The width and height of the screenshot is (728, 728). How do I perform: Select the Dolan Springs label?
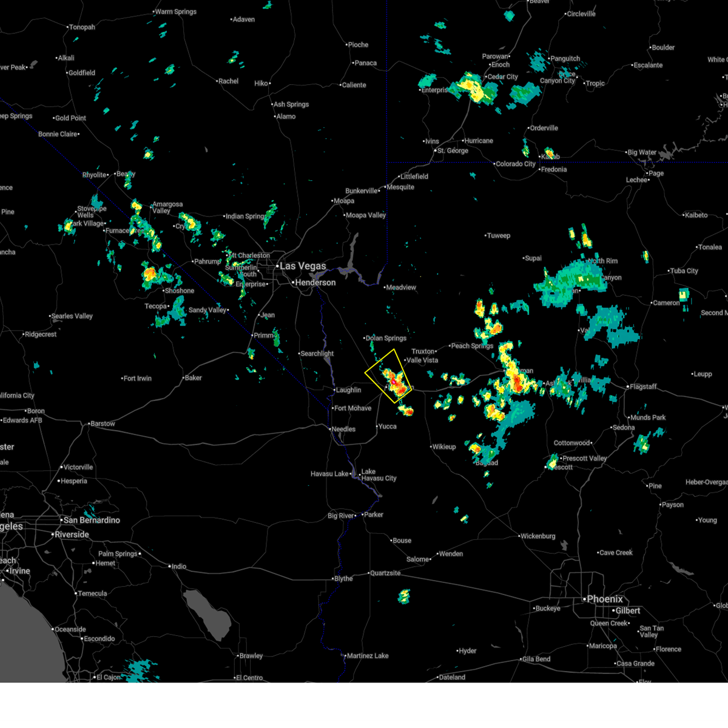pos(386,339)
